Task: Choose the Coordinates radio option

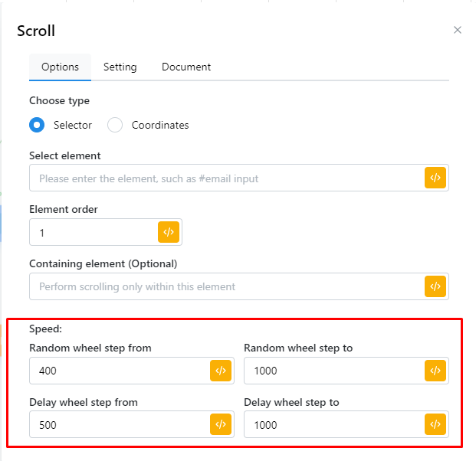Action: point(115,125)
